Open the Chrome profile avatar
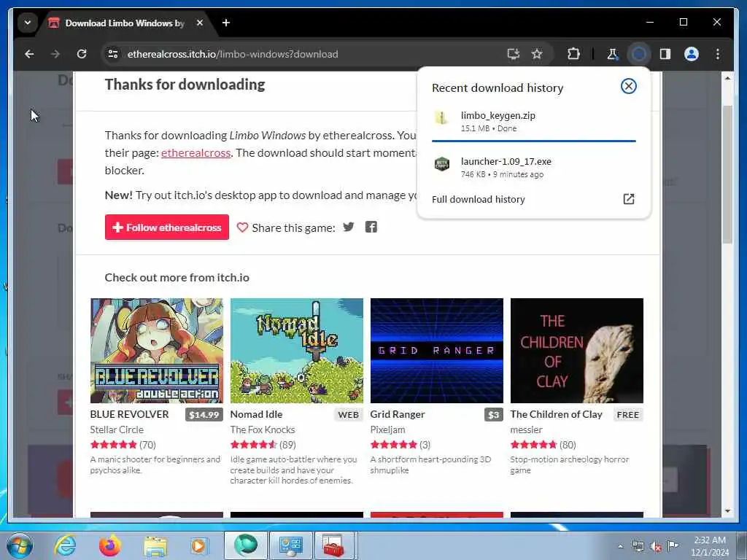 (x=692, y=54)
